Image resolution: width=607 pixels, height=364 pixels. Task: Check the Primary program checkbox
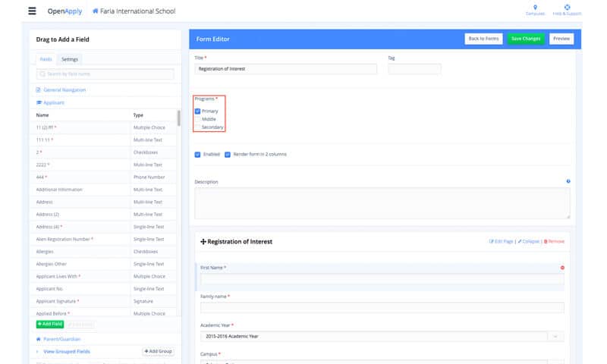[x=197, y=111]
